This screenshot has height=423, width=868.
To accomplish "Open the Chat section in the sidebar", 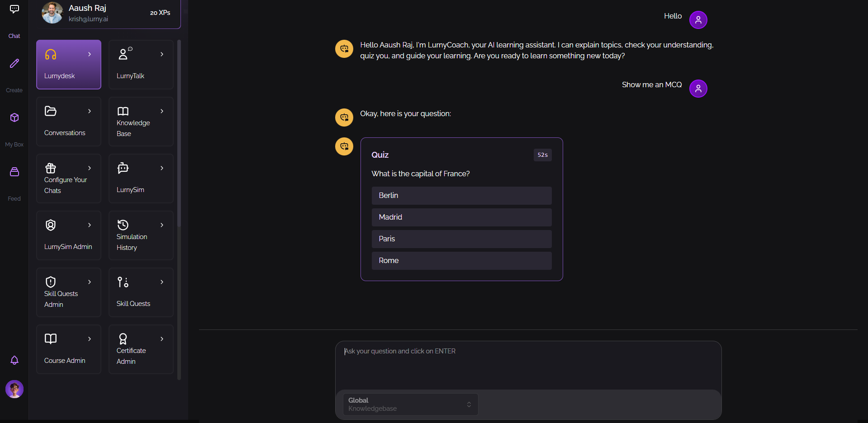I will pyautogui.click(x=14, y=9).
